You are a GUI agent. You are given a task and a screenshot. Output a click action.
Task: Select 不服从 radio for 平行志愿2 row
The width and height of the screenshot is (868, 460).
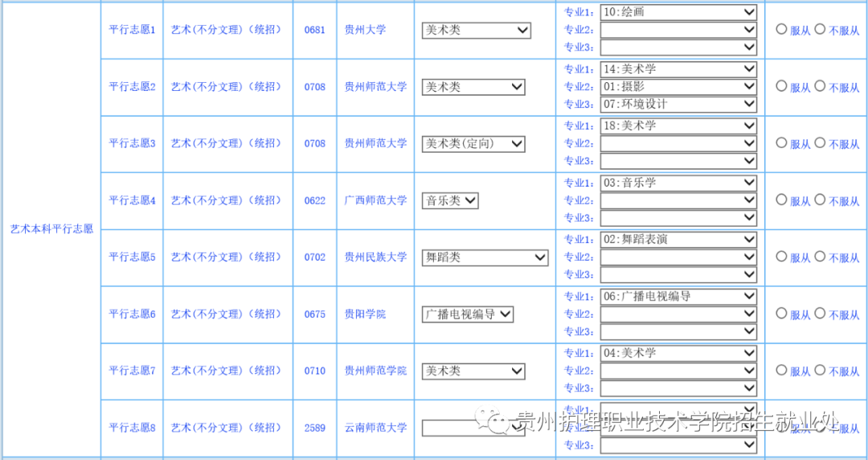(x=820, y=86)
